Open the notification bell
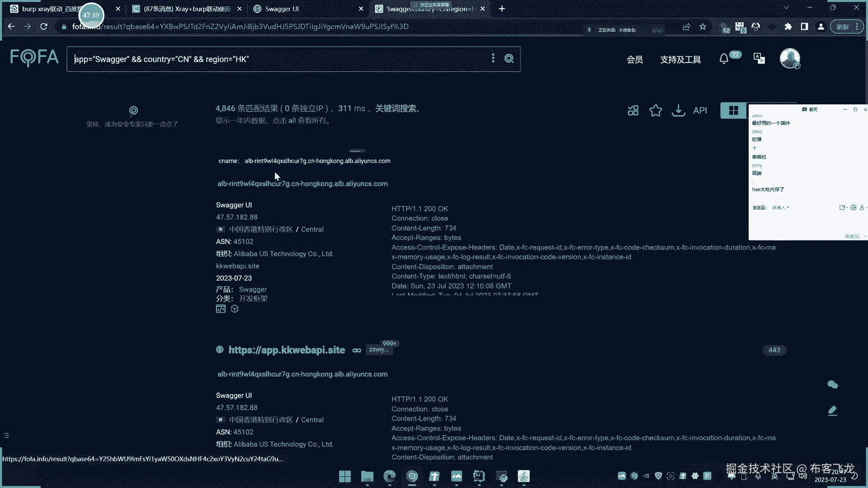 [x=724, y=59]
